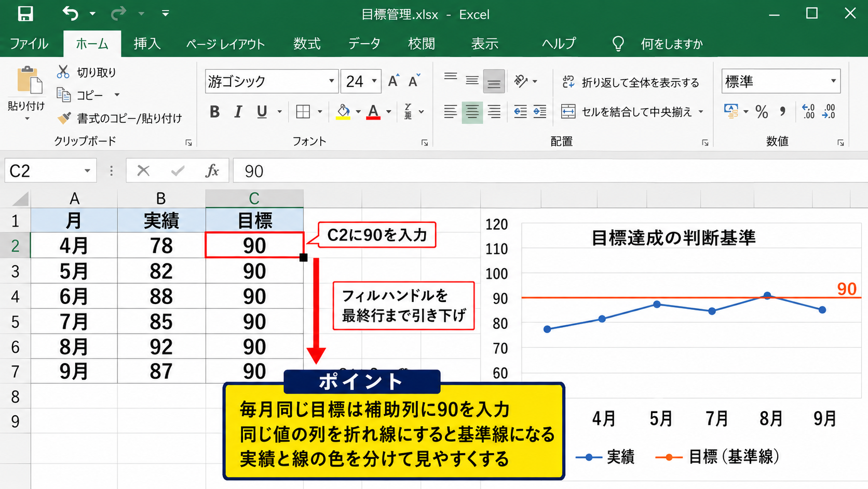The image size is (868, 489).
Task: Select middle vertical alignment
Action: pos(472,81)
